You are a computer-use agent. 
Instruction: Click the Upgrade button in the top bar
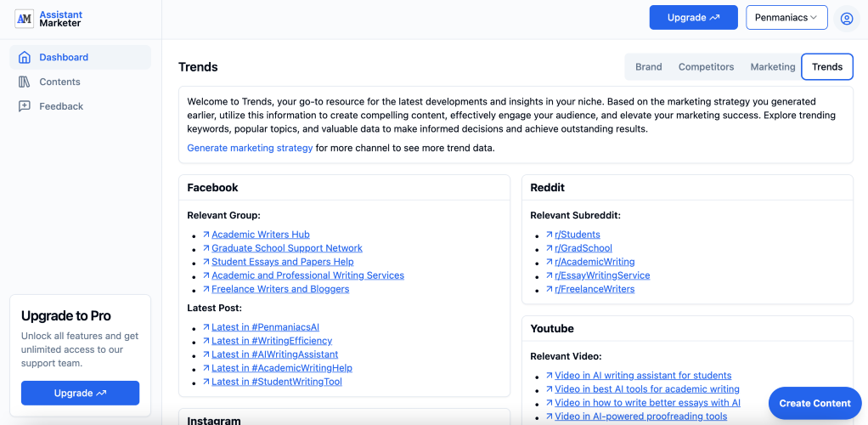click(694, 18)
